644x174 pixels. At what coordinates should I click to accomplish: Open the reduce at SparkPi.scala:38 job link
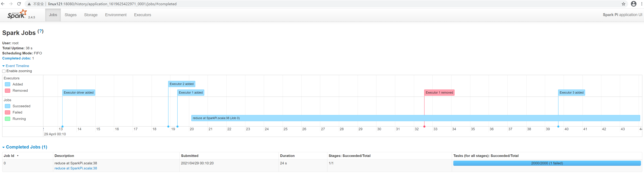coord(76,168)
